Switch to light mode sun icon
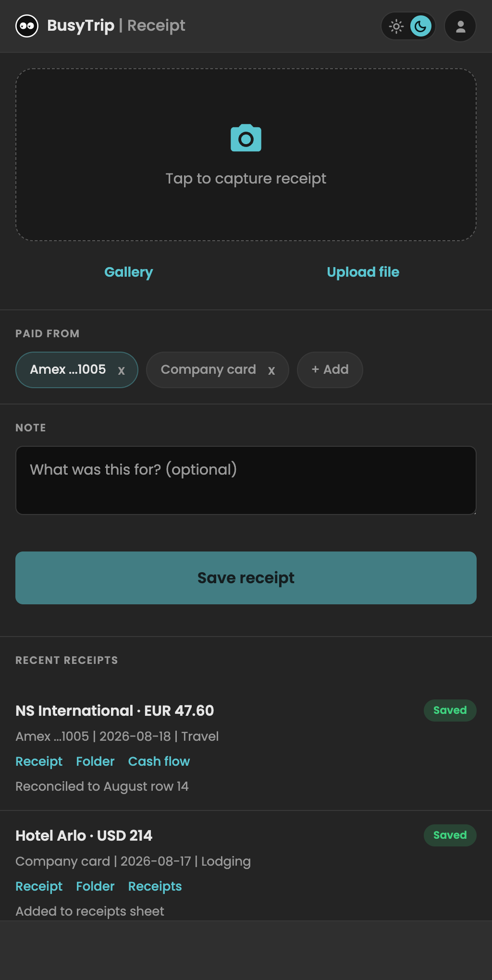This screenshot has width=492, height=980. pyautogui.click(x=396, y=26)
